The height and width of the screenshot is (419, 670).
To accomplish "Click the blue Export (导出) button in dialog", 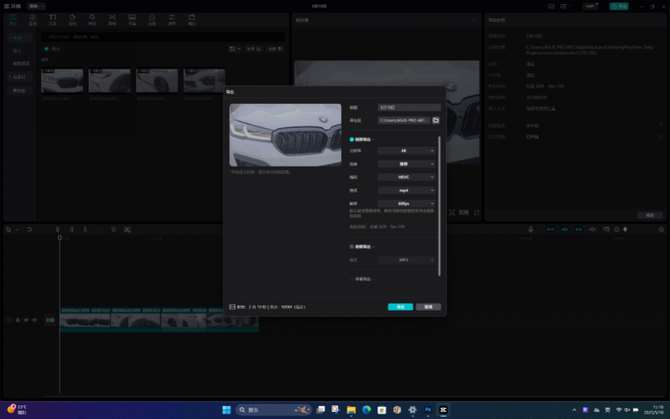I will click(400, 307).
